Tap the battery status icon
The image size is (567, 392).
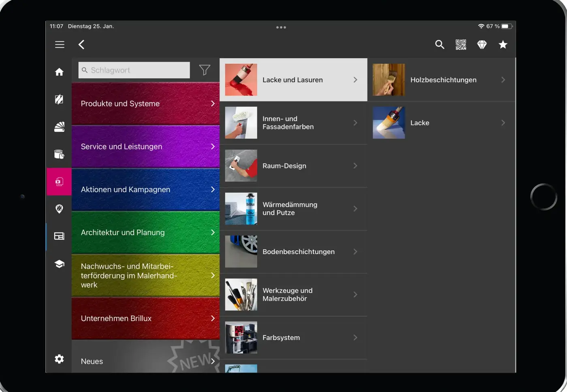tap(507, 26)
